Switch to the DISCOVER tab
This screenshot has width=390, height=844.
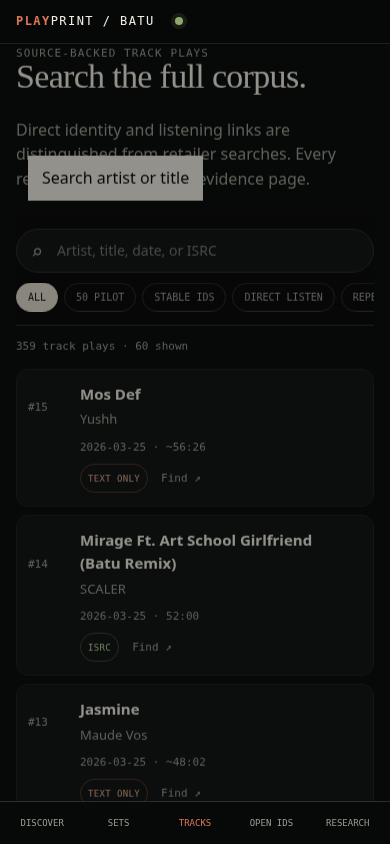[42, 822]
